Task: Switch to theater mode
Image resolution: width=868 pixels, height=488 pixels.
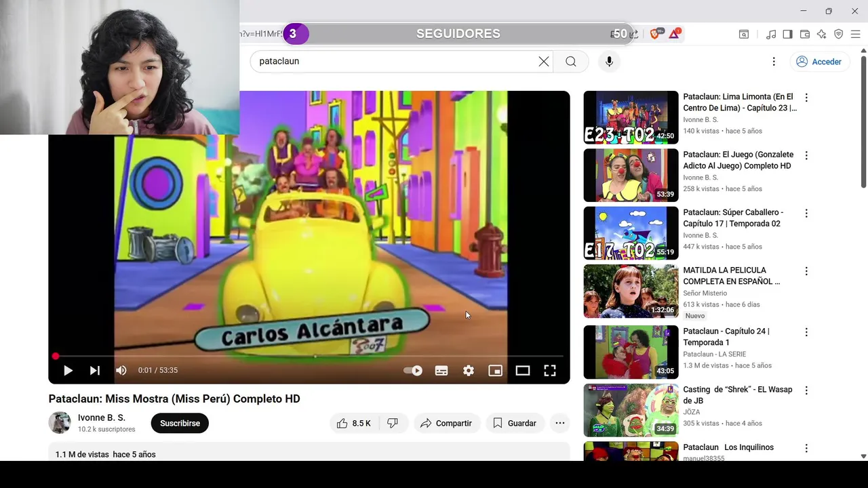Action: click(x=523, y=370)
